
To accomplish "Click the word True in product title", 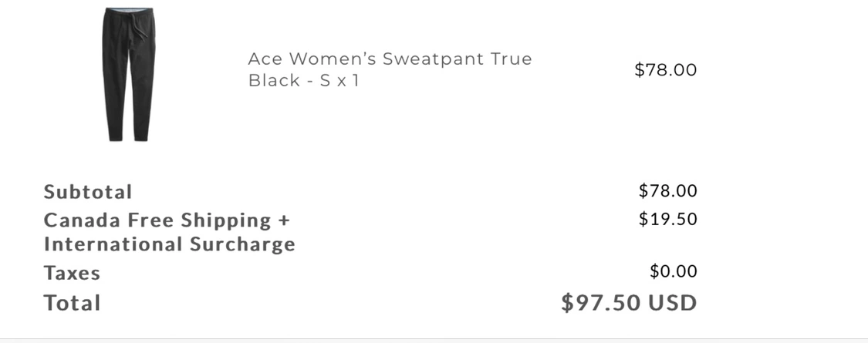I will coord(511,59).
